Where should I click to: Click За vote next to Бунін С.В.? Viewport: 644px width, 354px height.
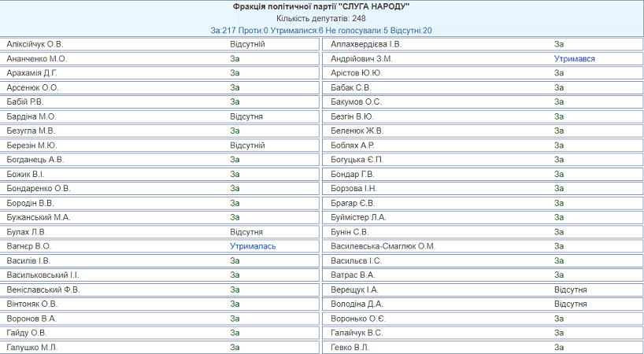point(558,232)
